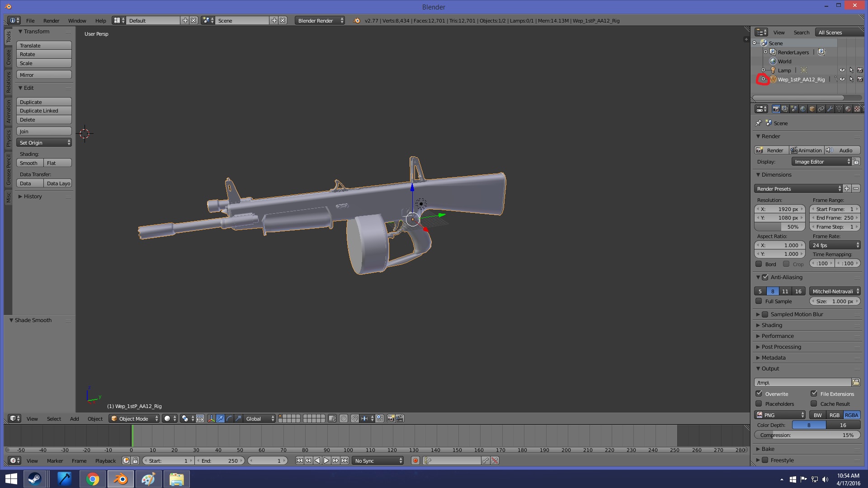Click the Duplicate Linked button
The image size is (868, 488).
coord(44,111)
